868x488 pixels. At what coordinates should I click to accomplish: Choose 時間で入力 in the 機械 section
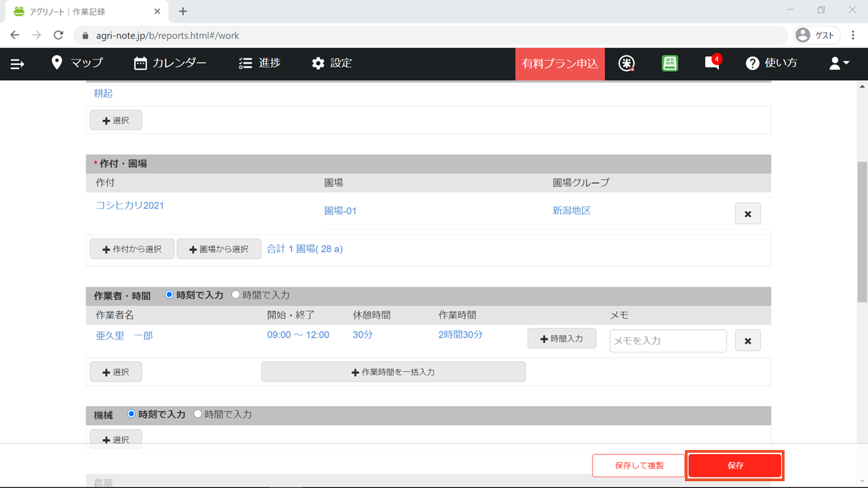[198, 413]
